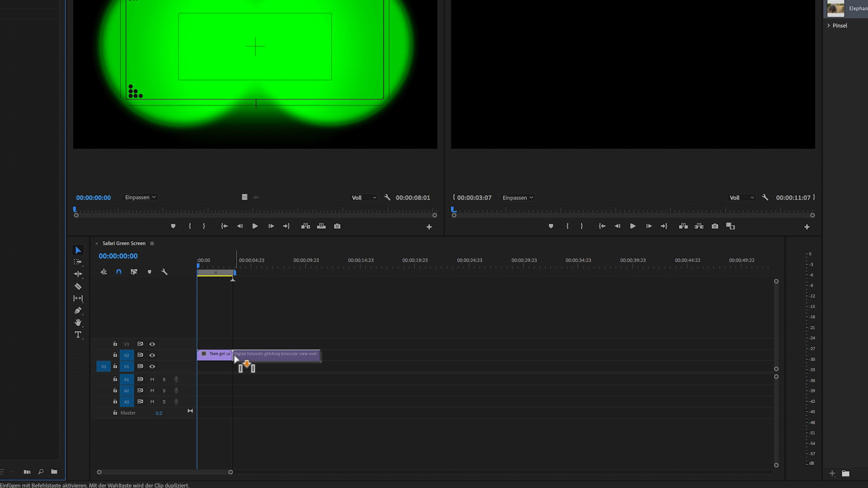Hide track V2 via its eye icon
Image resolution: width=868 pixels, height=488 pixels.
152,355
